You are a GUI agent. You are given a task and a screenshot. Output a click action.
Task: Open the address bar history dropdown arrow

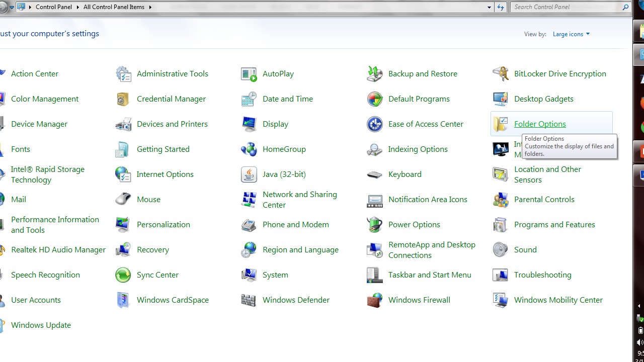point(489,7)
